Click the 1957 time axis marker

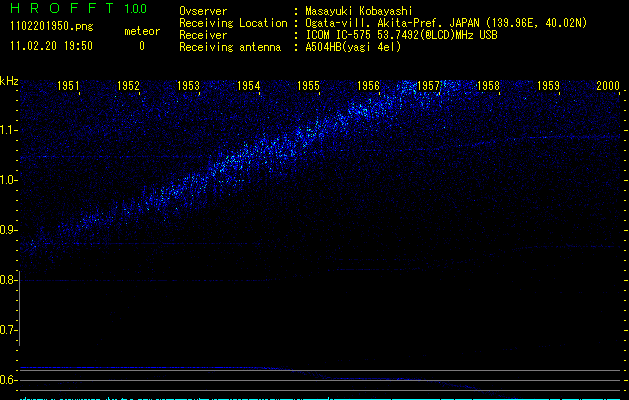coord(428,86)
